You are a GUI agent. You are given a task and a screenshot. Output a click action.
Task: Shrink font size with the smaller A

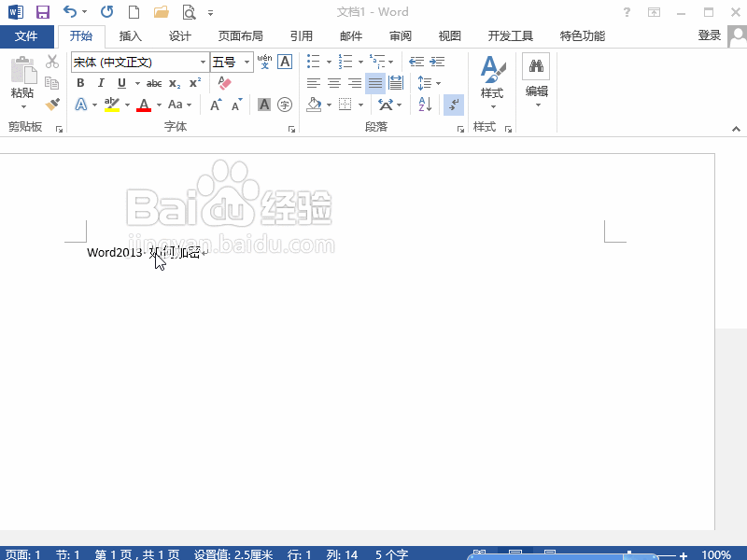237,105
